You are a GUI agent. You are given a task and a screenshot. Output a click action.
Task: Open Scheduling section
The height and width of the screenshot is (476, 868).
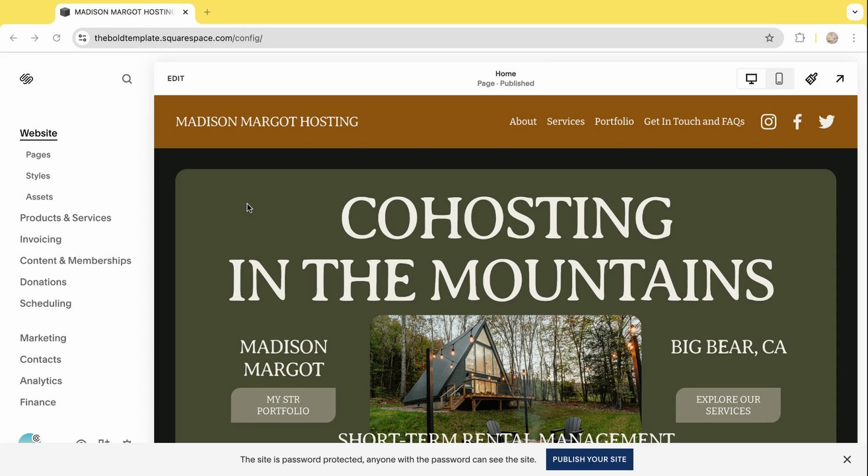click(x=46, y=303)
